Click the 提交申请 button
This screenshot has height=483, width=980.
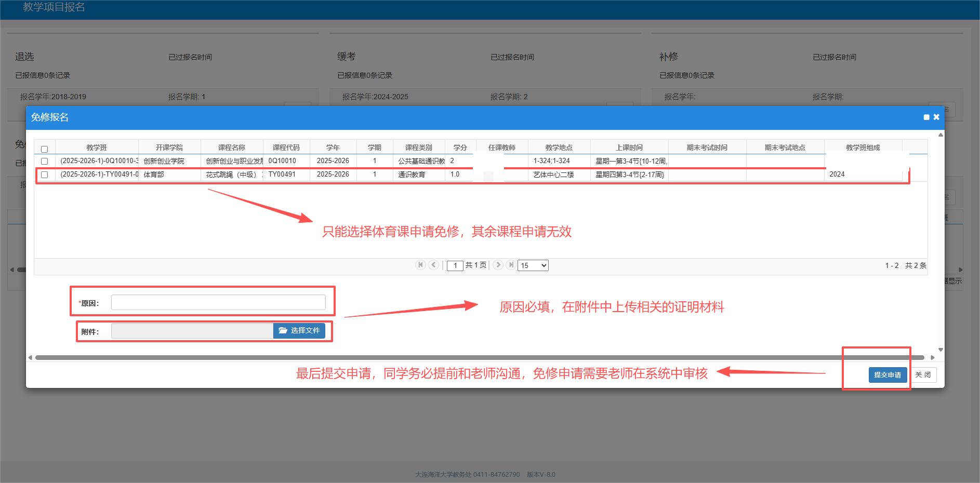888,375
